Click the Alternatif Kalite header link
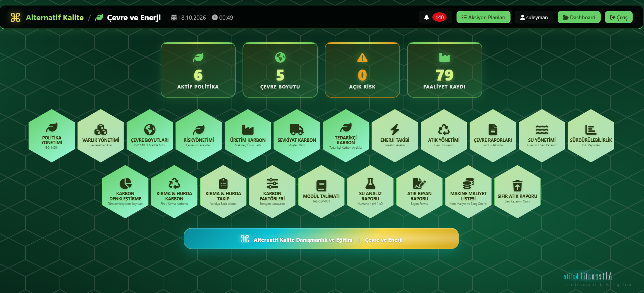The height and width of the screenshot is (293, 644). coord(55,18)
